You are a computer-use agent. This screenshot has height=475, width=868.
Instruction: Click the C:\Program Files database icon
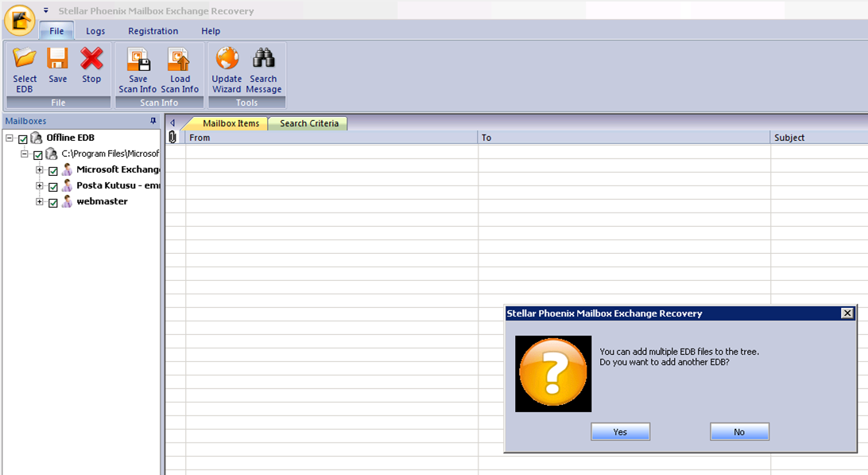coord(52,154)
